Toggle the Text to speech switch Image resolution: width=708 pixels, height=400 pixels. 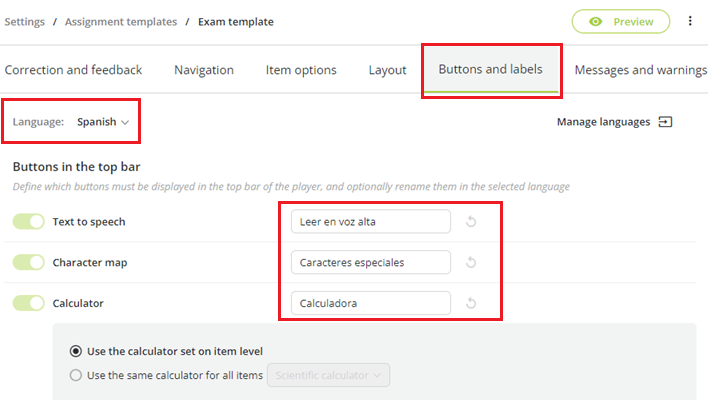tap(28, 222)
